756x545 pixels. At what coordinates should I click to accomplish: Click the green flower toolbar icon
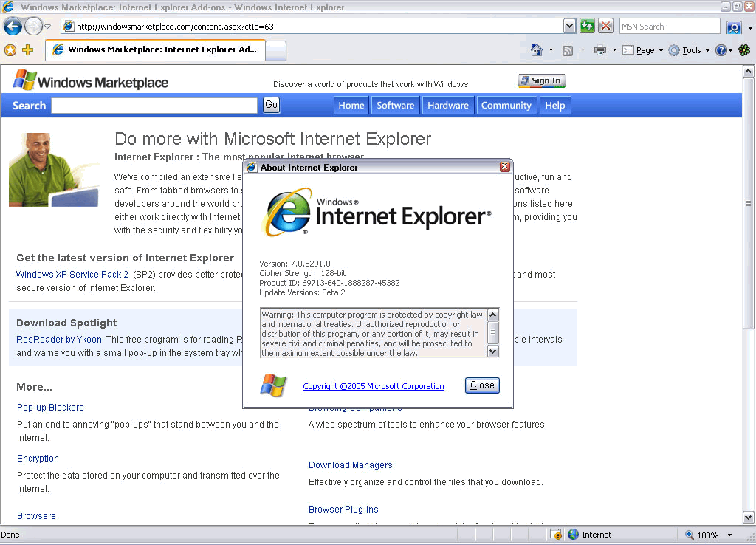[744, 50]
